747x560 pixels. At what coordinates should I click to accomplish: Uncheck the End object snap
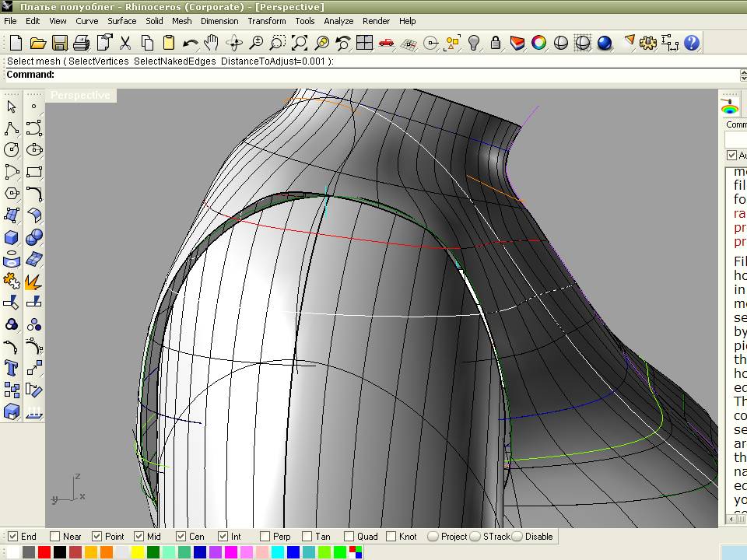[x=12, y=537]
